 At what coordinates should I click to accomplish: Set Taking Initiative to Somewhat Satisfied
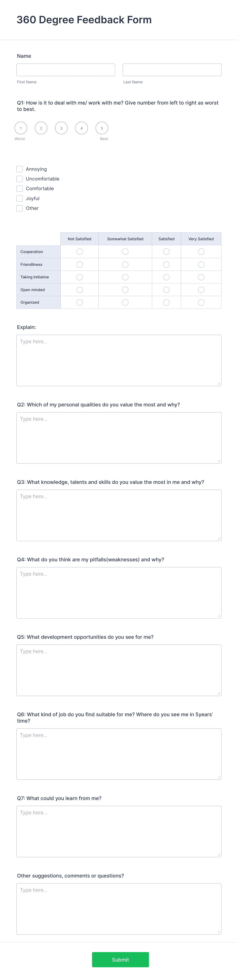point(125,277)
